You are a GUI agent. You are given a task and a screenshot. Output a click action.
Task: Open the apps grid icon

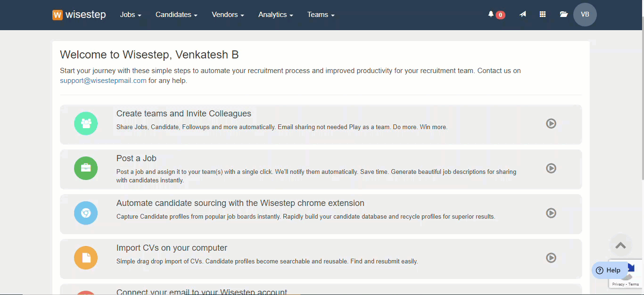[543, 15]
